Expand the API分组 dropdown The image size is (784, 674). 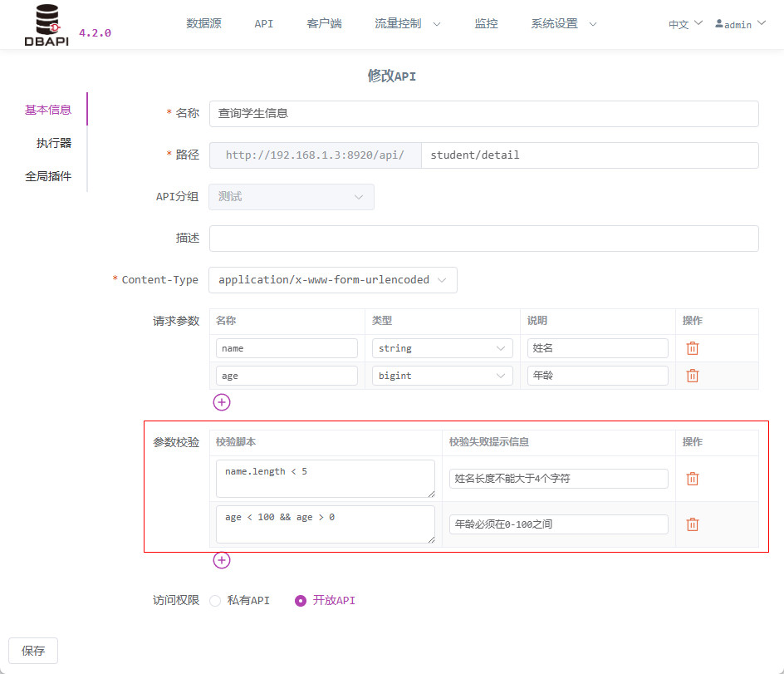291,197
